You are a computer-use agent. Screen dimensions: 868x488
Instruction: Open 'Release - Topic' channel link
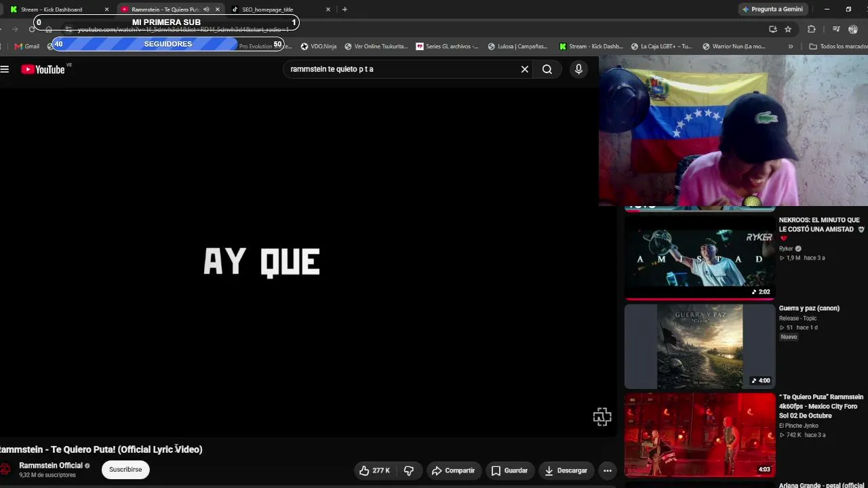pos(797,319)
